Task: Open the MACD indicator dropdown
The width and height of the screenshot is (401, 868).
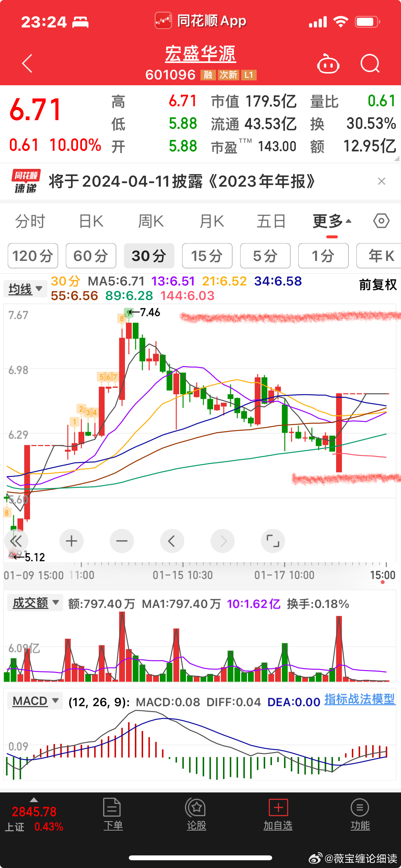Action: pos(35,701)
